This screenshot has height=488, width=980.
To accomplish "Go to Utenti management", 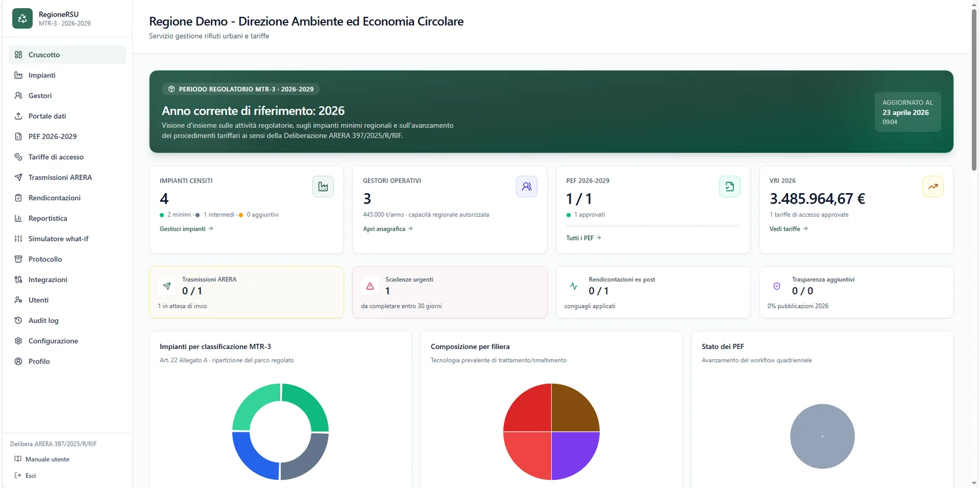I will tap(67, 300).
